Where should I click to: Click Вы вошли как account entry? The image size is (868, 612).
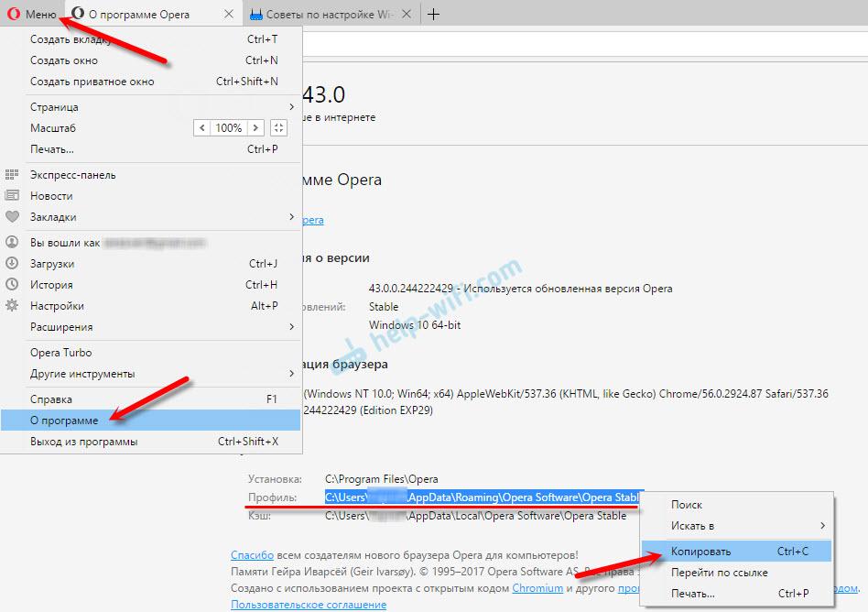tap(151, 243)
